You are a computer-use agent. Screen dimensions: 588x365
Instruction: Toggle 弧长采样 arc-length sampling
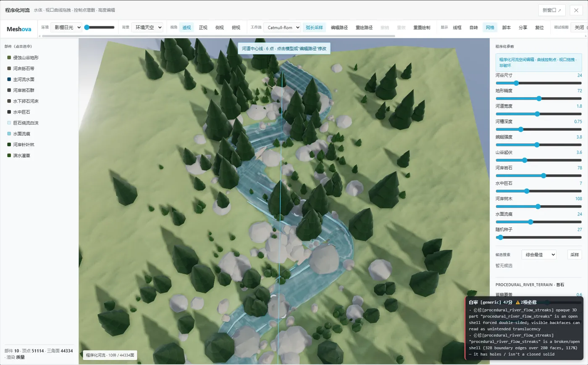(x=314, y=27)
